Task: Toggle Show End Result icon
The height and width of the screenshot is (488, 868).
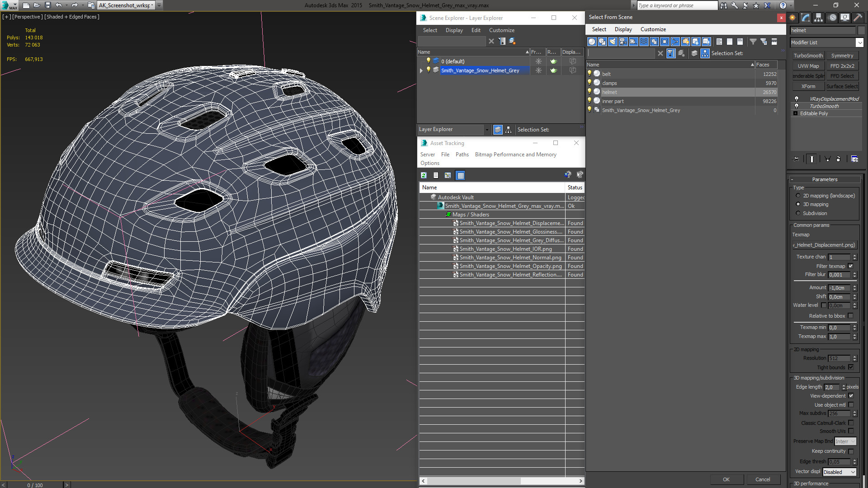Action: (812, 159)
